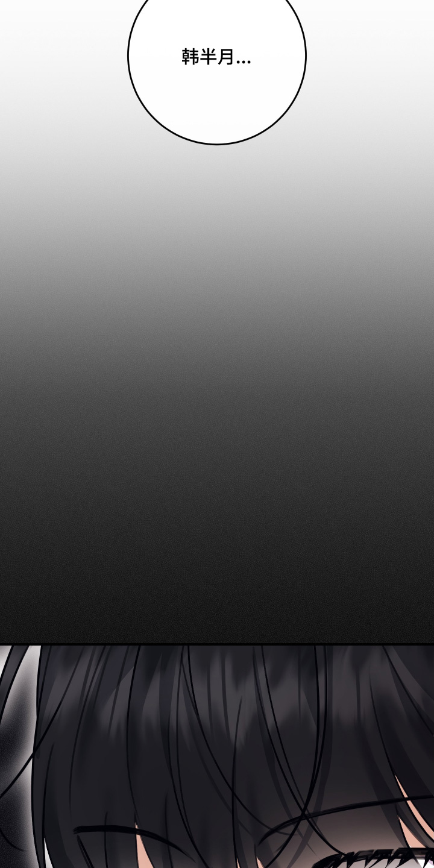This screenshot has height=868, width=434.
Task: Click the top center of the black hair
Action: pos(217,663)
